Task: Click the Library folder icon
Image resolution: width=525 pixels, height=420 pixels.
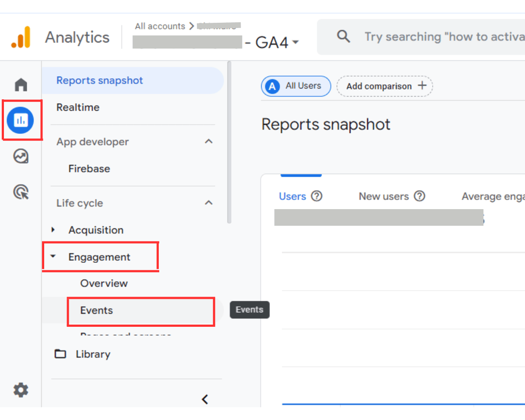Action: pos(60,354)
